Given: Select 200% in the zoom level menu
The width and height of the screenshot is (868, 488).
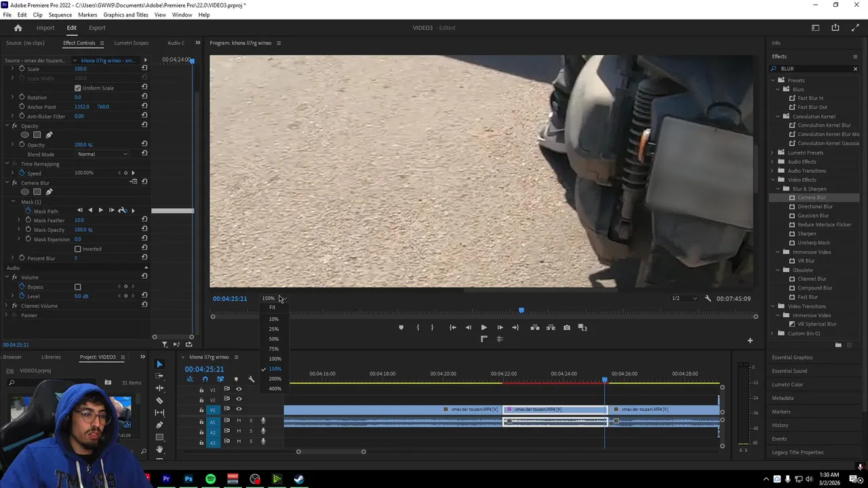Looking at the screenshot, I should click(x=275, y=379).
